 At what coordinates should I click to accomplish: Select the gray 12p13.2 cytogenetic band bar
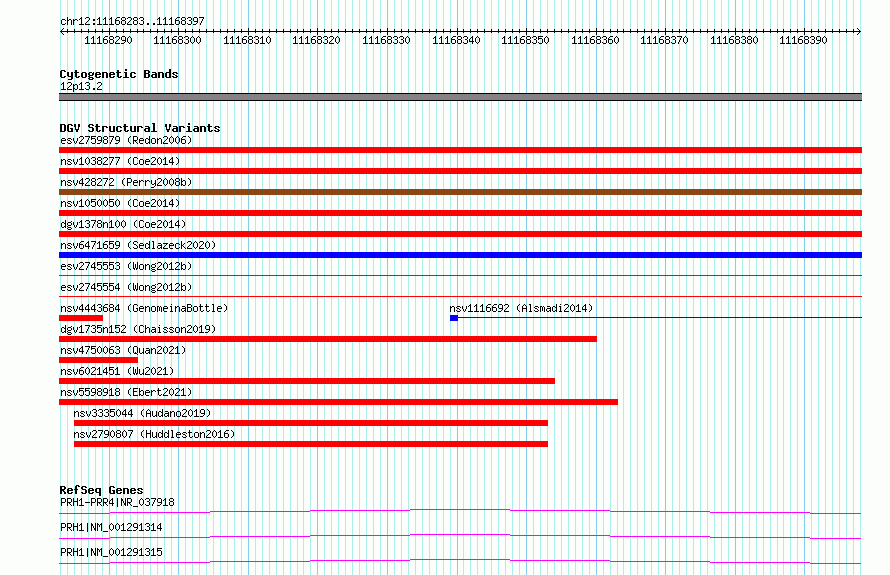(x=460, y=97)
